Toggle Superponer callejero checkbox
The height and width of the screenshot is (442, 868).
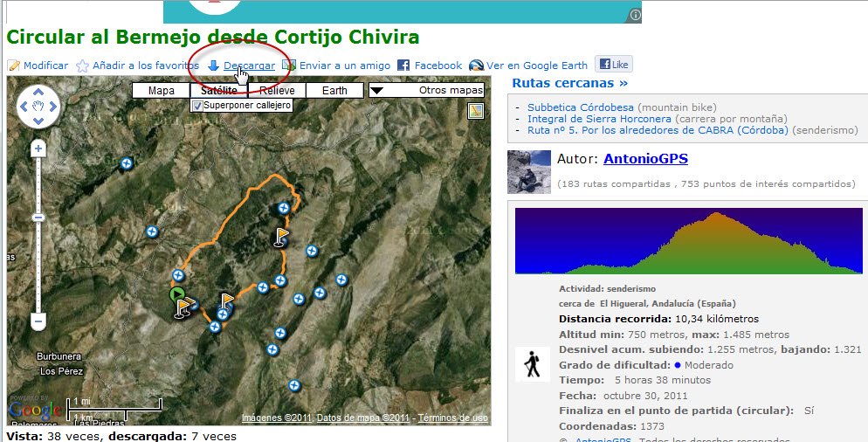(x=197, y=105)
